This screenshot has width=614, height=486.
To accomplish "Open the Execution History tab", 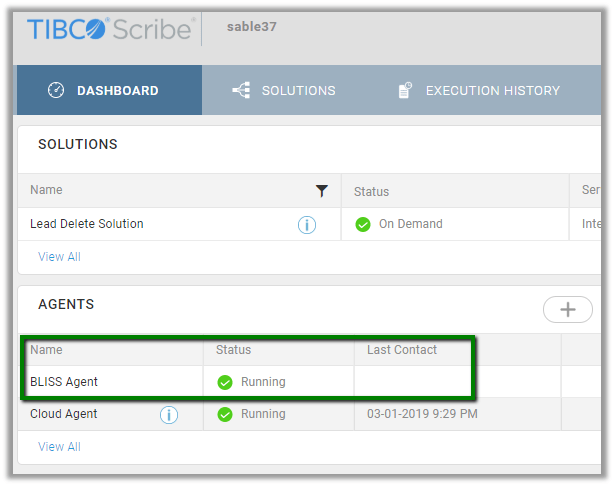I will [x=479, y=91].
